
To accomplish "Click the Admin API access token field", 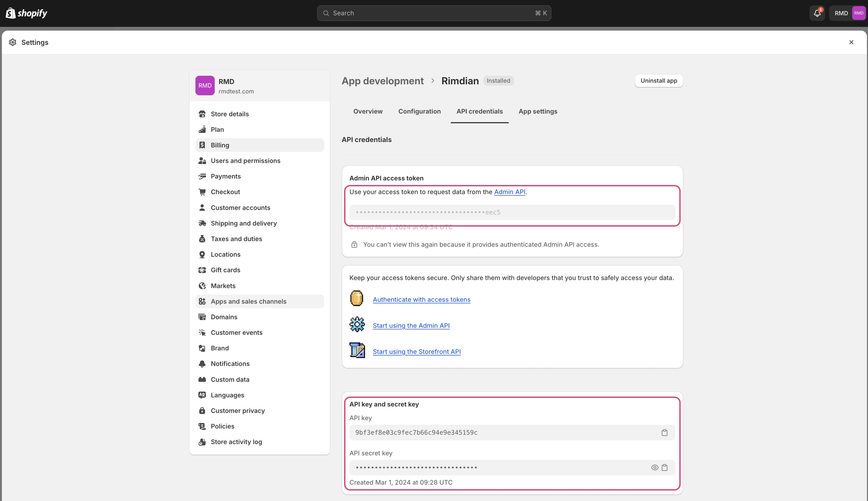I will pos(512,212).
